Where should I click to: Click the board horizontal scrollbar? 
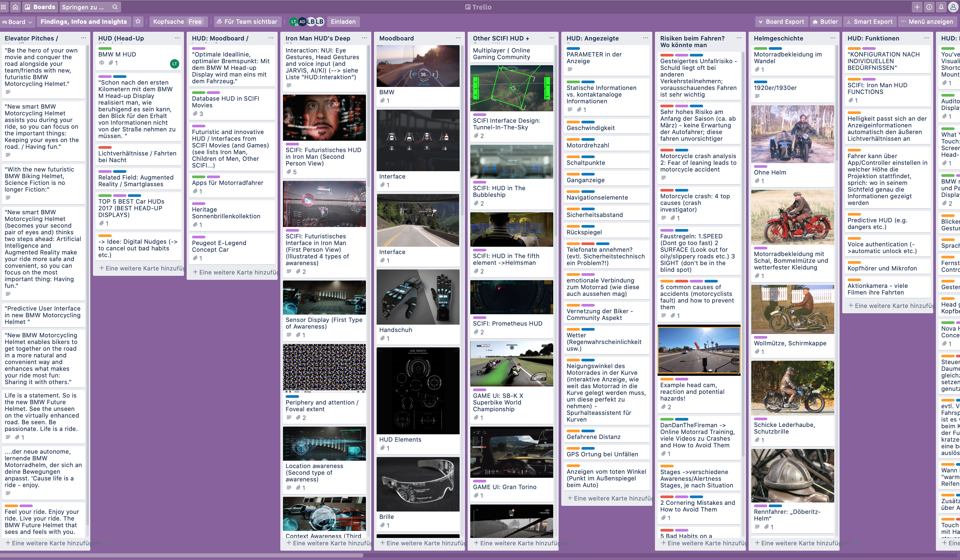[182, 555]
